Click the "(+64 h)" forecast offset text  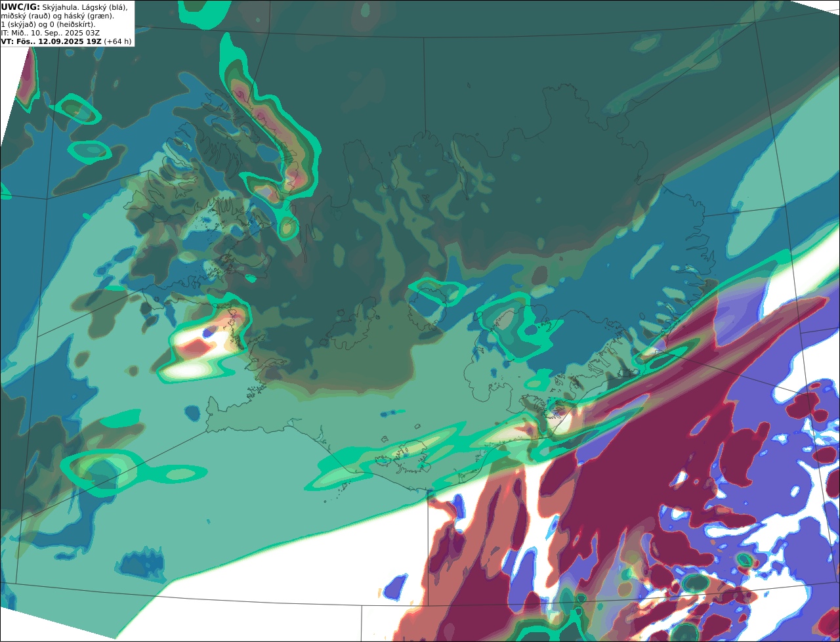[117, 41]
